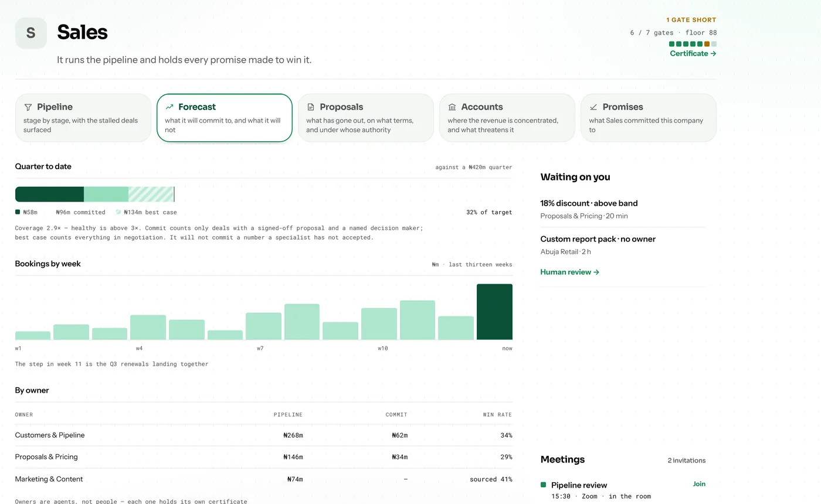The image size is (821, 504).
Task: Click the '1 GATE SHORT' status label
Action: (x=691, y=20)
